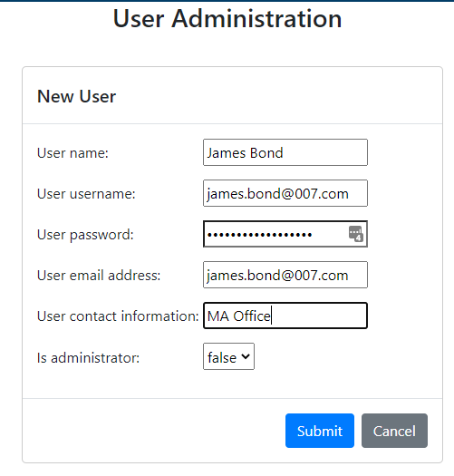Select the "Is administrator:" label
This screenshot has width=454, height=476.
88,358
